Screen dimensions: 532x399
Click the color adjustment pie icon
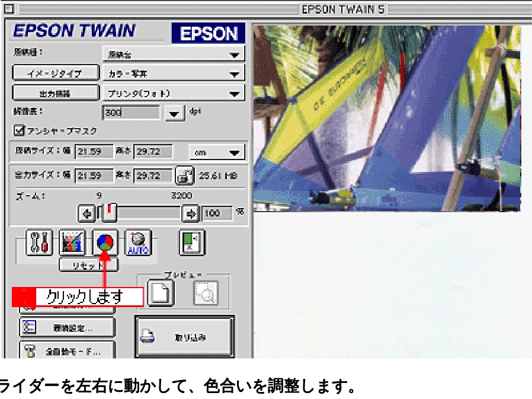[105, 242]
